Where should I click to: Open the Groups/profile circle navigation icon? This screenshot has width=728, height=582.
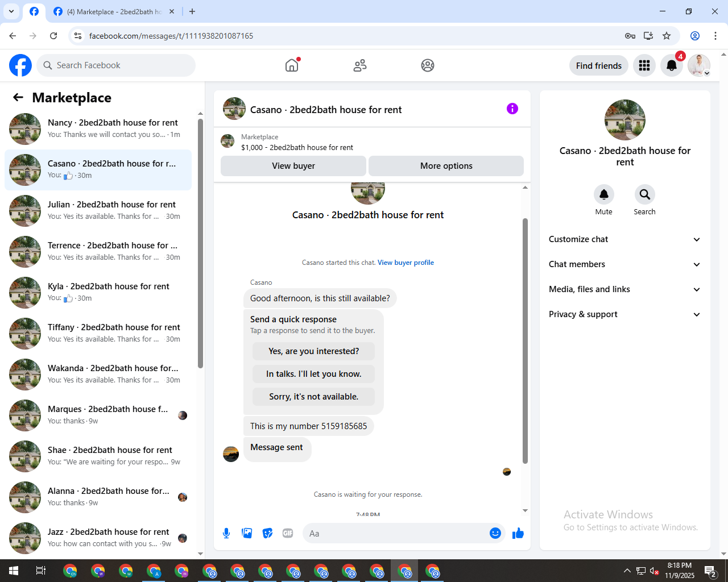point(428,65)
